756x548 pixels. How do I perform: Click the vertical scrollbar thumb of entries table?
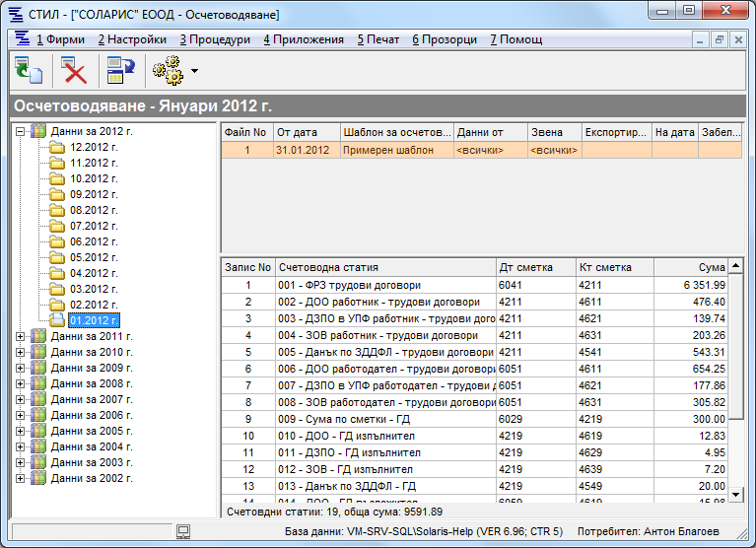pos(735,347)
